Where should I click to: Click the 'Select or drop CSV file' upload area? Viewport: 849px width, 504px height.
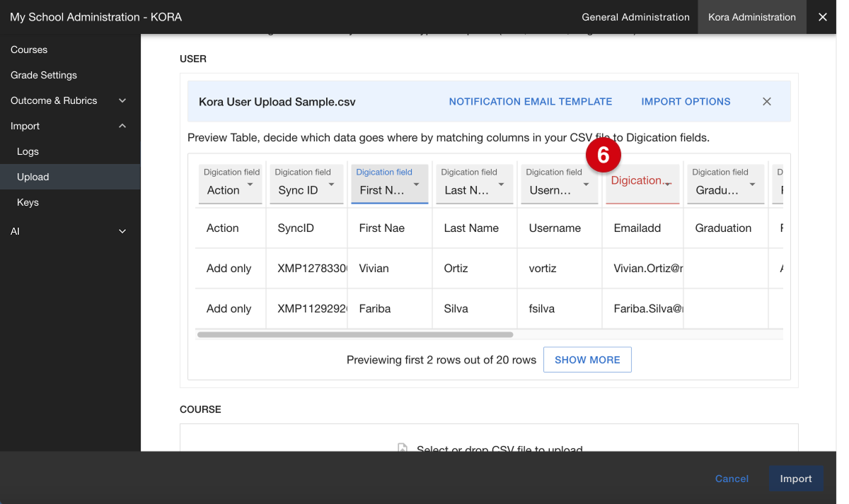coord(489,438)
